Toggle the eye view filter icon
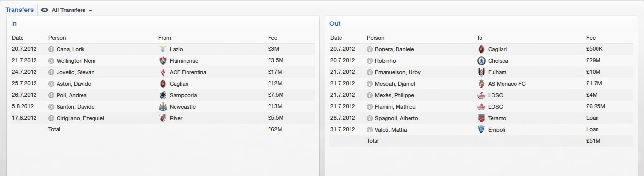Screen dimensions: 644x176 click(x=45, y=10)
